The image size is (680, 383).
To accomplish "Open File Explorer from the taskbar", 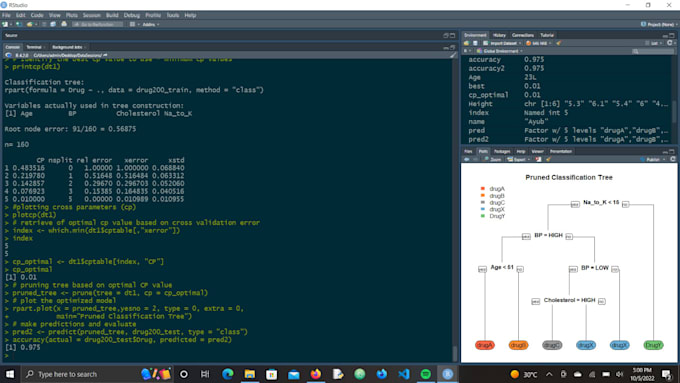I will click(x=250, y=374).
